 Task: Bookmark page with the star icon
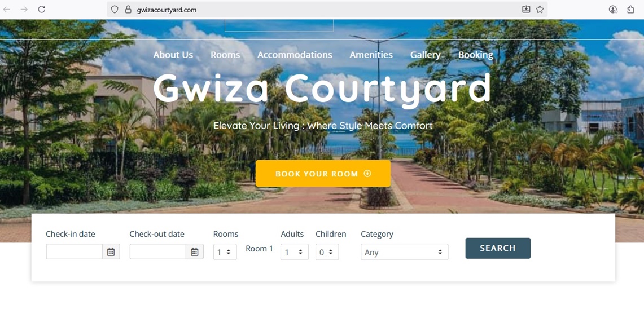point(540,10)
